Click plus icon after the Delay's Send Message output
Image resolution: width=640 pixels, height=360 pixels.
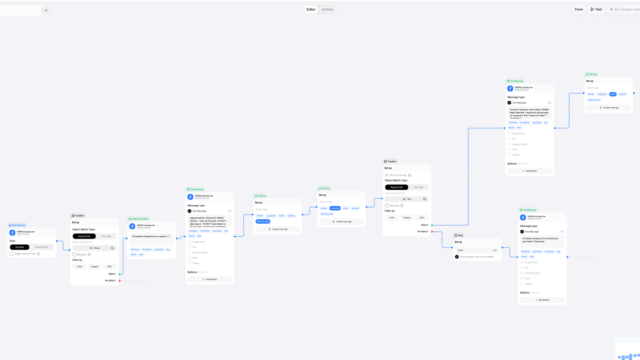[596, 257]
